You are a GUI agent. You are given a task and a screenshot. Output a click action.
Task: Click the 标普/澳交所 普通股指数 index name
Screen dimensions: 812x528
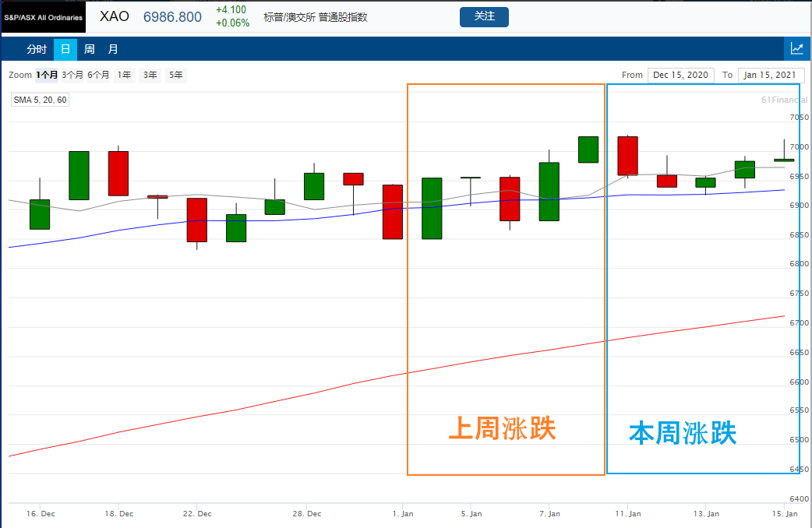316,17
